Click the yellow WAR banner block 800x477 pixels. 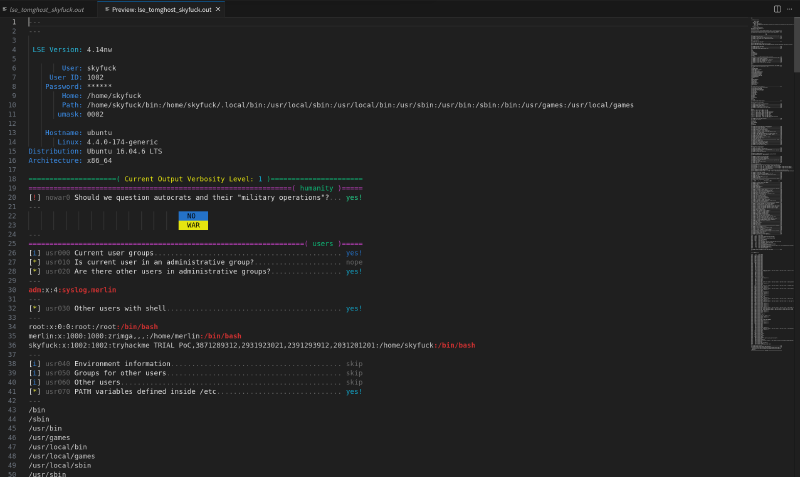tap(193, 225)
